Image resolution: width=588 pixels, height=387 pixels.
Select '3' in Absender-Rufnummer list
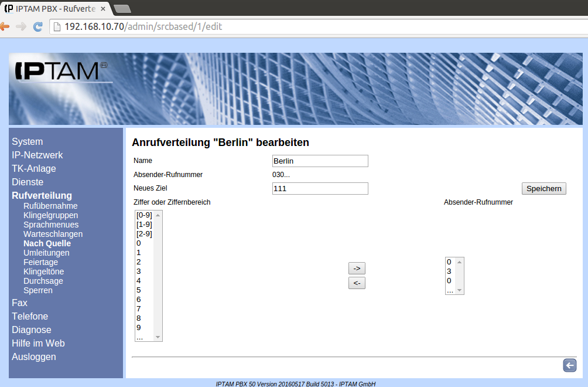click(x=449, y=271)
